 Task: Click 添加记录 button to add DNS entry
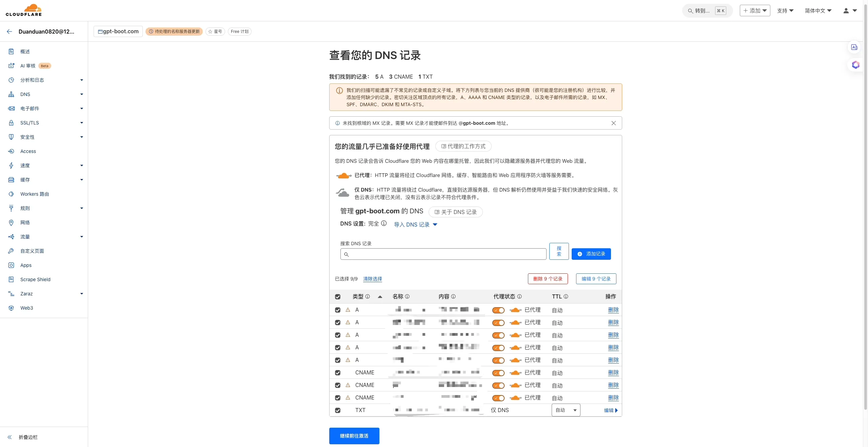[591, 254]
